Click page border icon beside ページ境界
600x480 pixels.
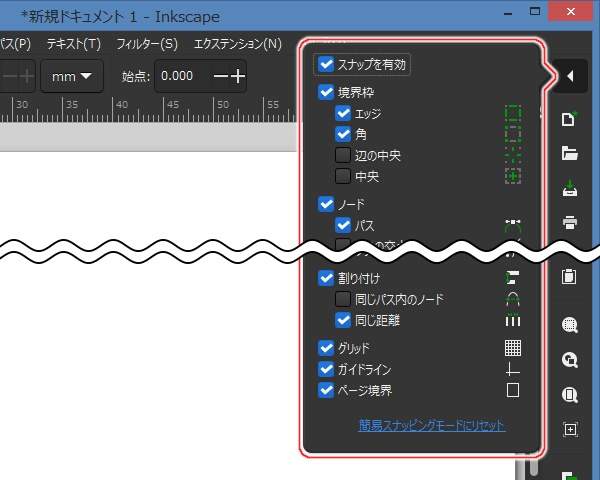click(x=513, y=390)
